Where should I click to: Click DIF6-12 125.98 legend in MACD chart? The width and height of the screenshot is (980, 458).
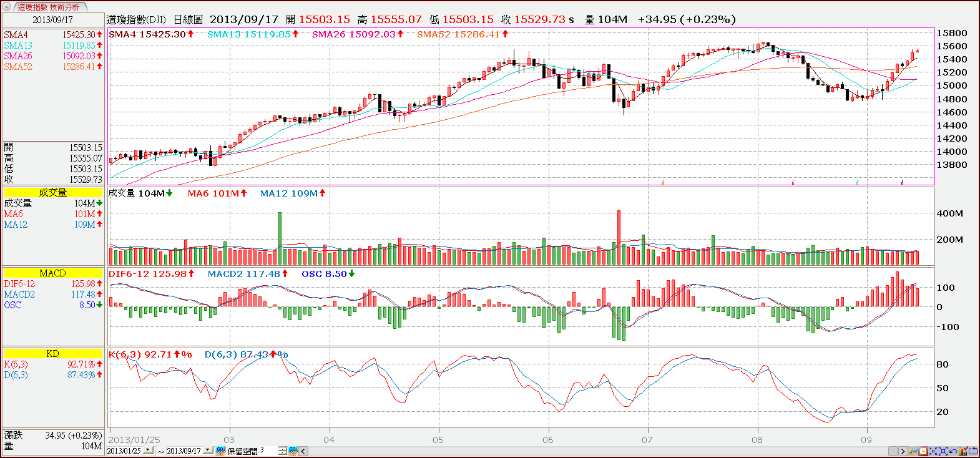click(151, 274)
